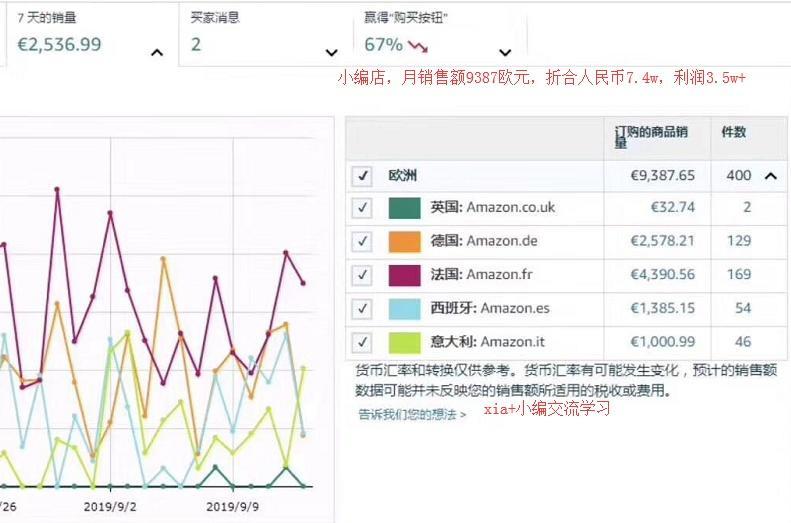Screen dimensions: 791x523
Task: Click the 2019/9/2 chart axis date
Action: pos(110,507)
